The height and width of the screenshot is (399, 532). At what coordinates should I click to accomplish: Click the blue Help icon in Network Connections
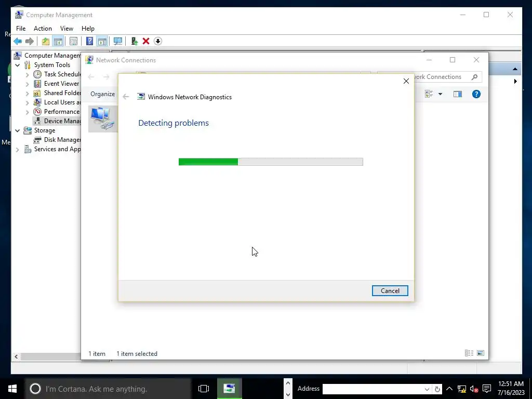tap(476, 94)
